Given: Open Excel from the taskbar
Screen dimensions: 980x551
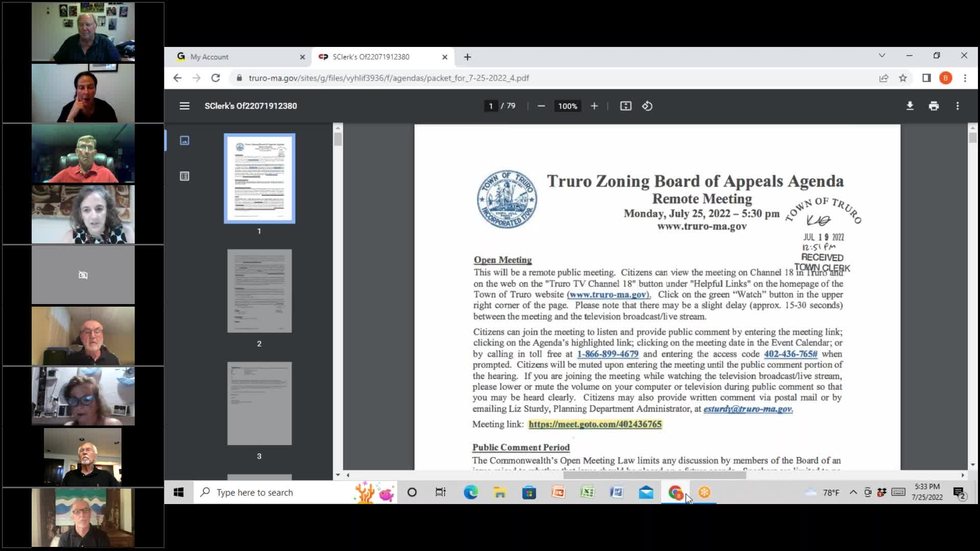Looking at the screenshot, I should 588,492.
